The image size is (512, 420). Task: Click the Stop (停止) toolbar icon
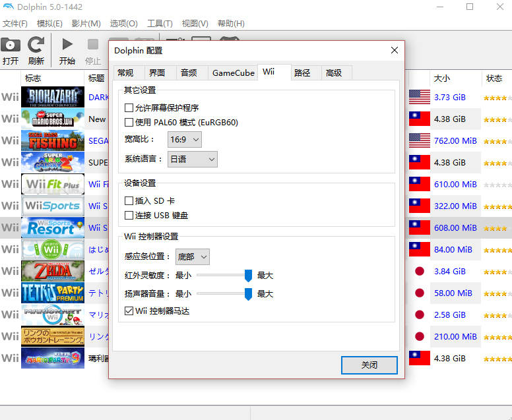93,44
